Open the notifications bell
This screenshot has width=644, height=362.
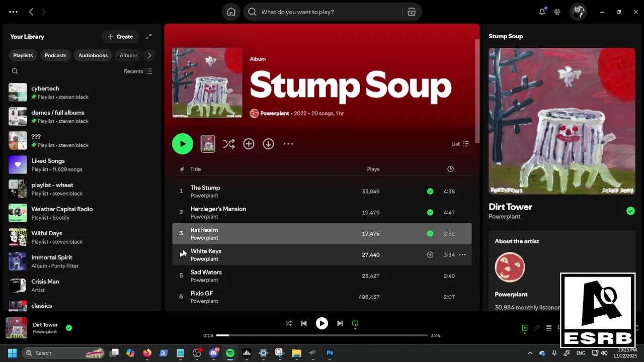pyautogui.click(x=542, y=12)
